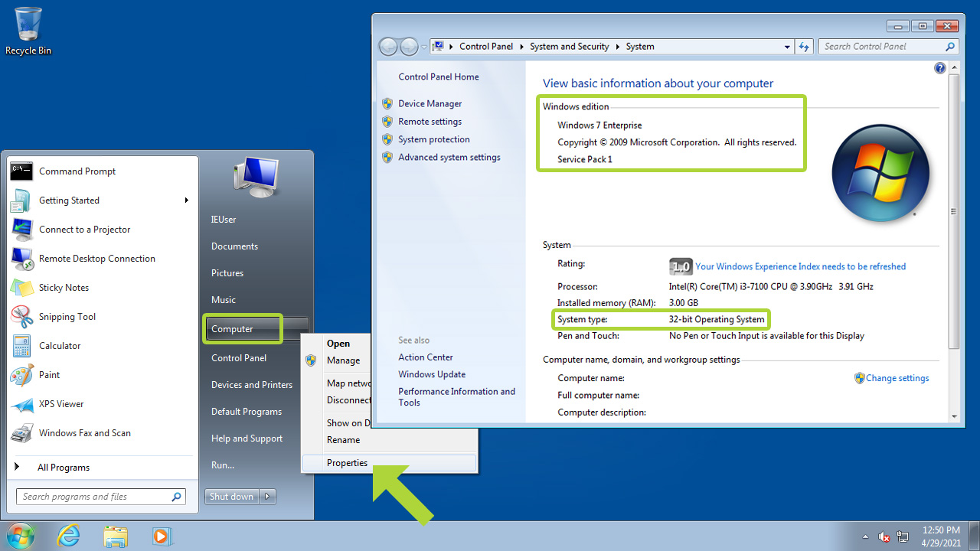The width and height of the screenshot is (980, 551).
Task: Click Search programs and files box
Action: coord(100,497)
